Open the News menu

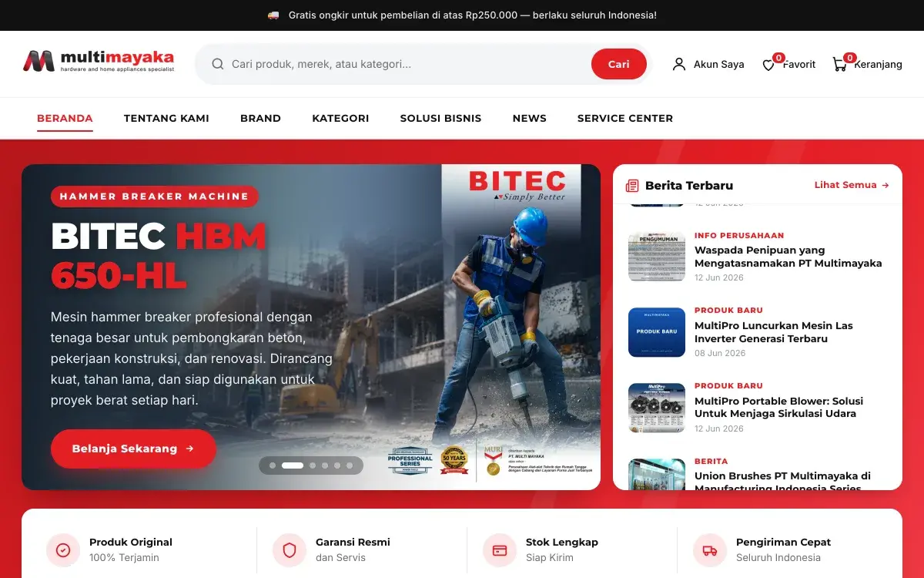pos(530,118)
